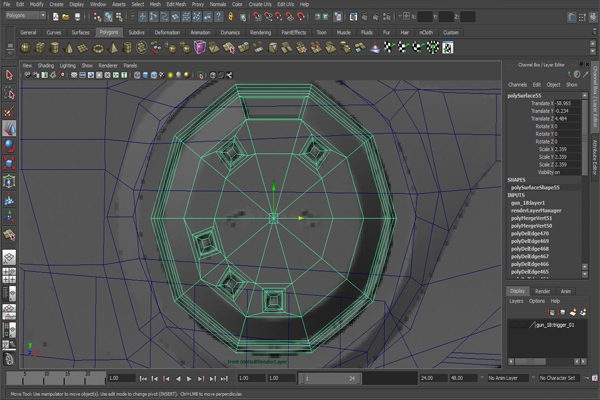The width and height of the screenshot is (600, 400).
Task: Toggle visibility box of gun_18:trigger_01 layer
Action: (x=513, y=325)
